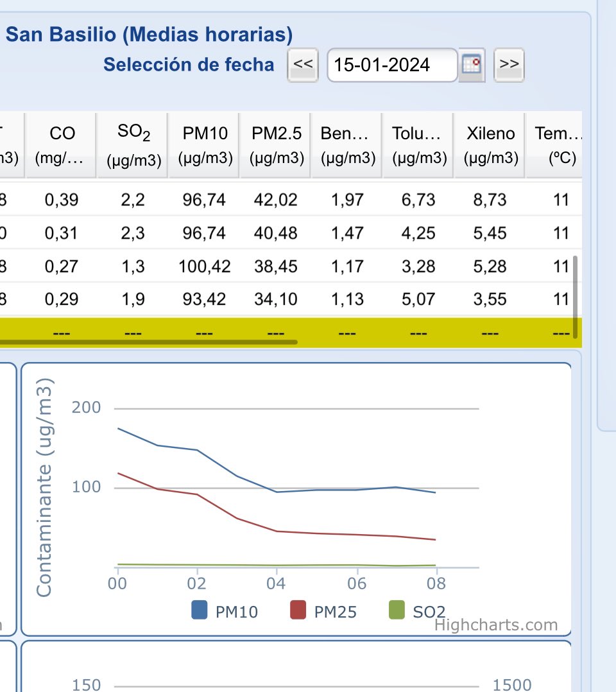
Task: Click PM2.5 value 42,02
Action: pos(276,200)
